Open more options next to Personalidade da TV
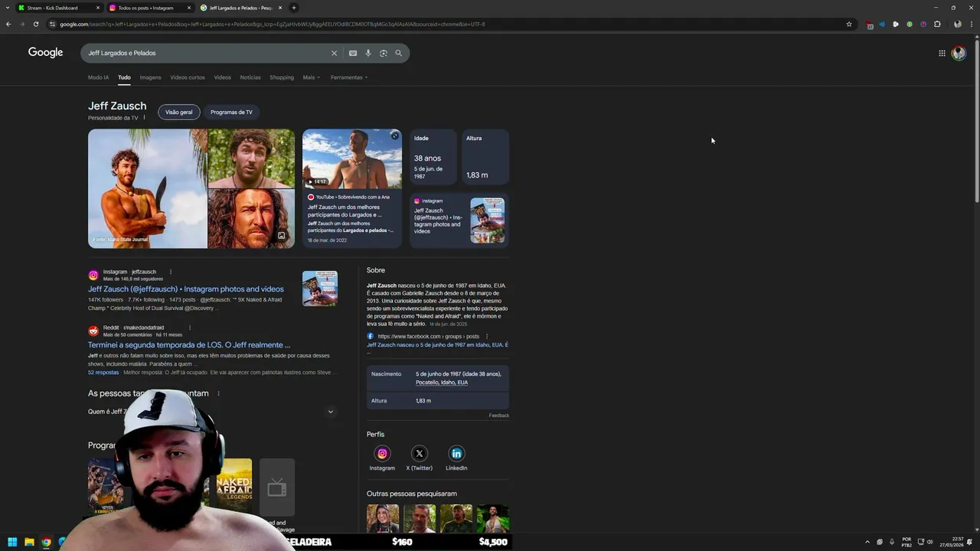 pyautogui.click(x=144, y=118)
